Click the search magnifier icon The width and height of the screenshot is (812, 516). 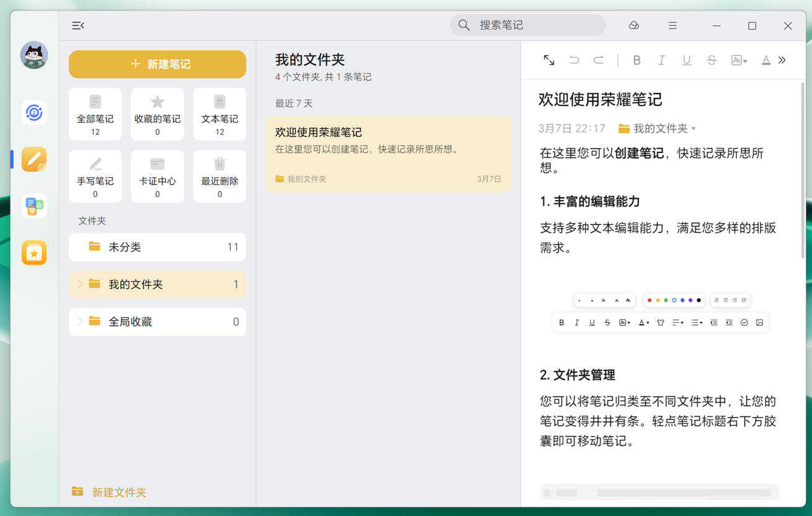pos(464,25)
